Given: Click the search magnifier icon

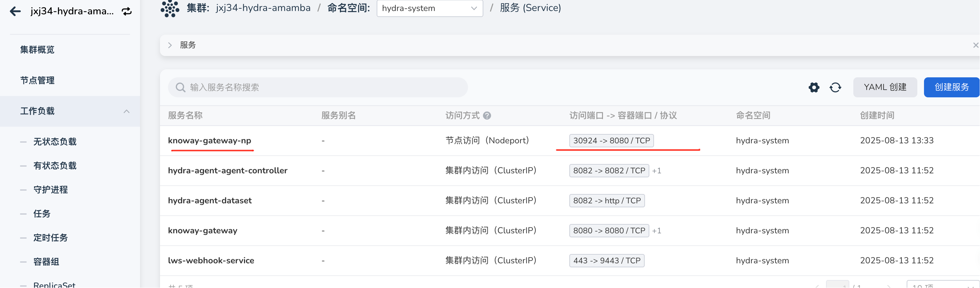Looking at the screenshot, I should pyautogui.click(x=180, y=88).
